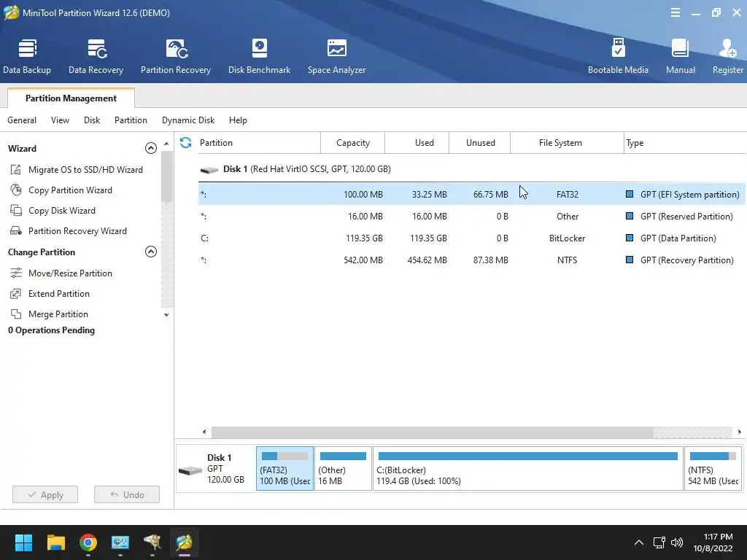Viewport: 747px width, 560px height.
Task: Launch Migrate OS to SSD/HD Wizard
Action: 85,169
